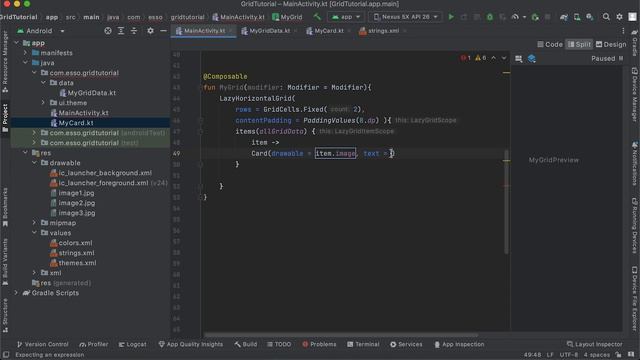Image resolution: width=640 pixels, height=360 pixels.
Task: Click the Collapse All icon in Project panel
Action: coord(134,31)
